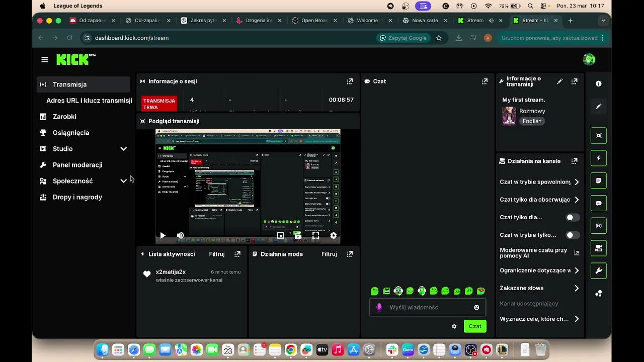Image resolution: width=644 pixels, height=362 pixels.
Task: Select Transmisja in the sidebar
Action: click(83, 84)
